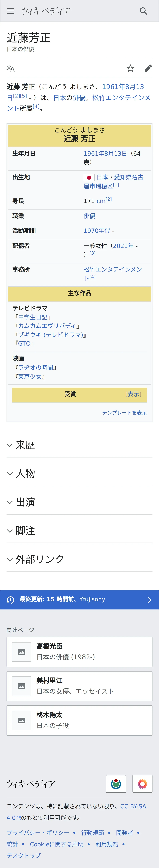Open the hamburger main menu

[x=11, y=11]
